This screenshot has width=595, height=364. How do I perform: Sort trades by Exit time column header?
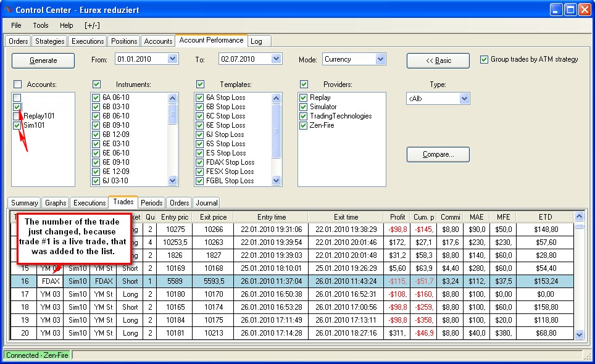(x=346, y=217)
